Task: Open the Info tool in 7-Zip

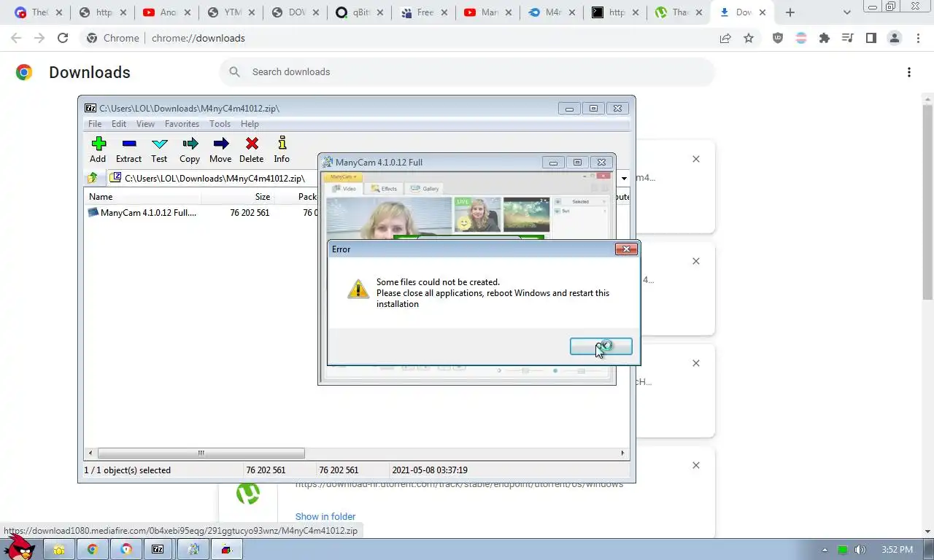Action: pos(282,150)
